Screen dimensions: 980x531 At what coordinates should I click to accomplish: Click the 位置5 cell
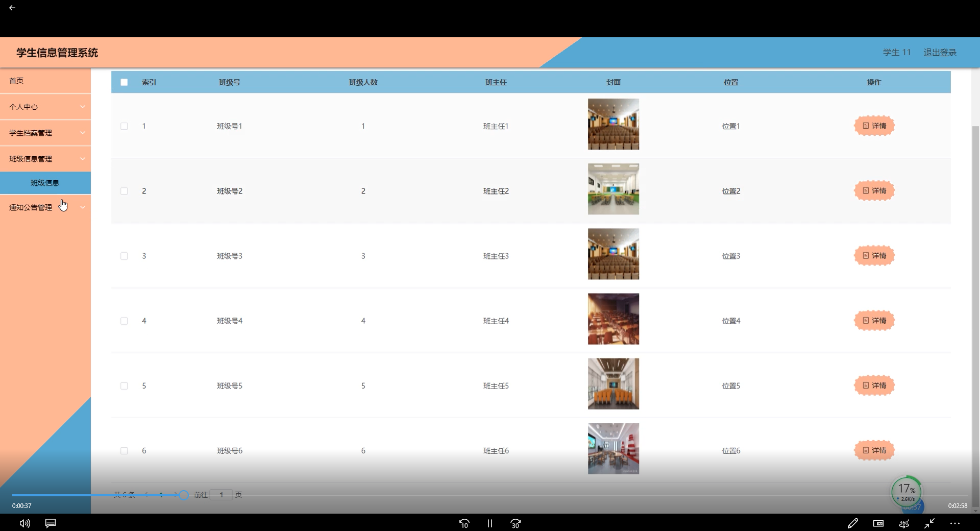point(731,385)
